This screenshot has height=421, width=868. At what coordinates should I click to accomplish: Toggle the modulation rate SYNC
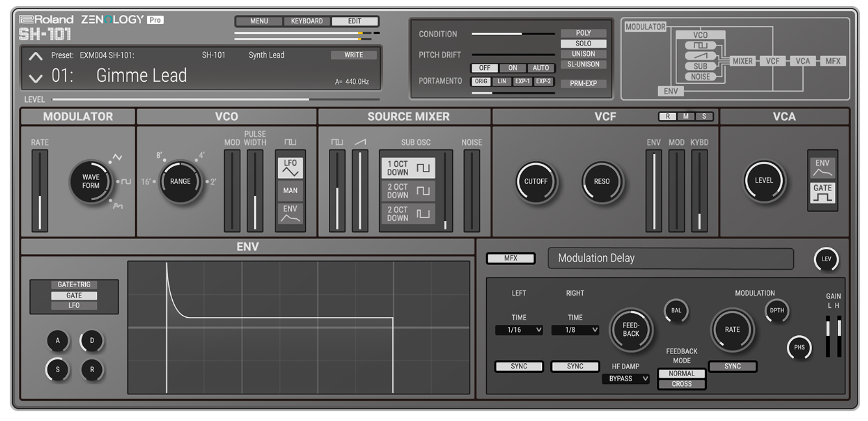[x=732, y=366]
